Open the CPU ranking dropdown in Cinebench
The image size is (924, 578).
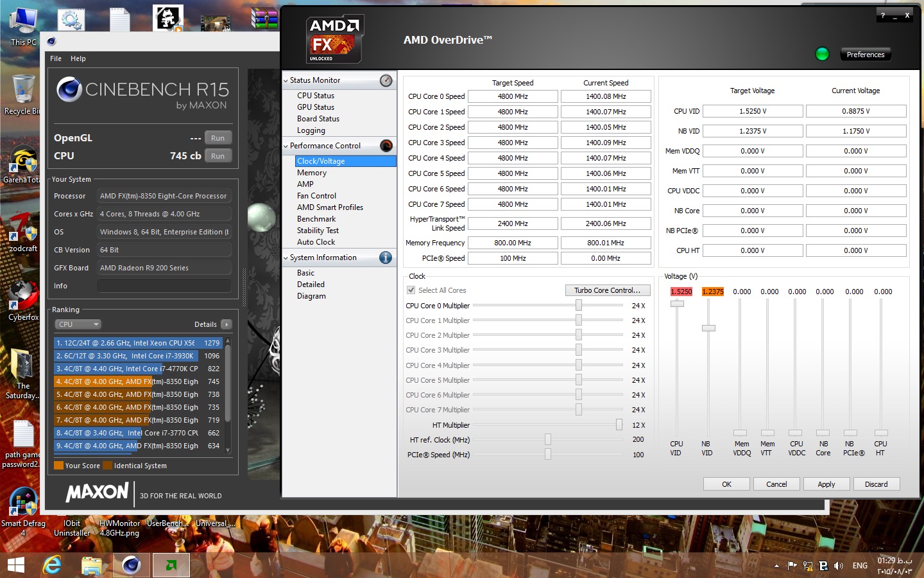click(78, 324)
